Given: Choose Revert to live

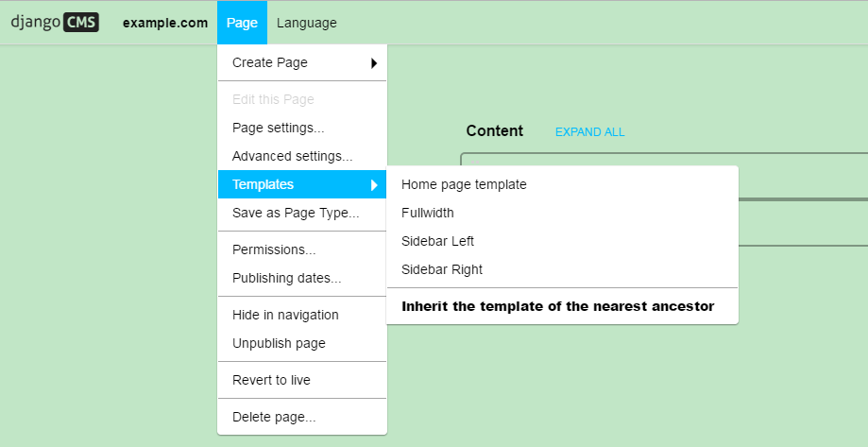Looking at the screenshot, I should tap(271, 380).
